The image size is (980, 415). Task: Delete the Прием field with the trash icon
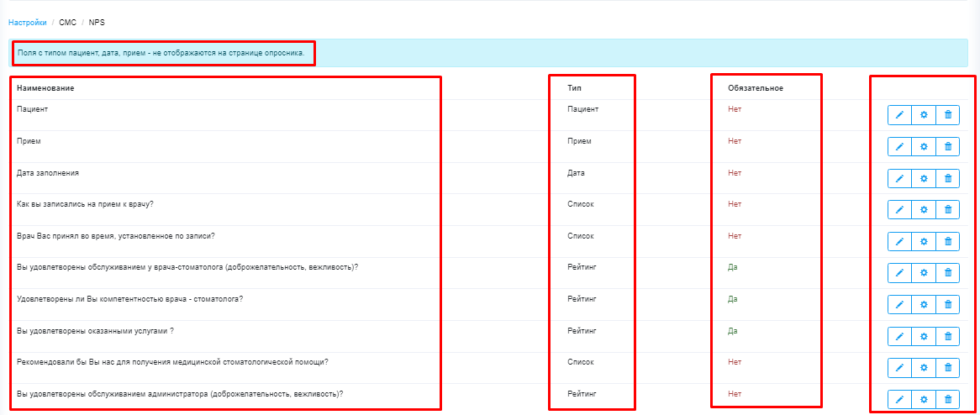[x=947, y=147]
